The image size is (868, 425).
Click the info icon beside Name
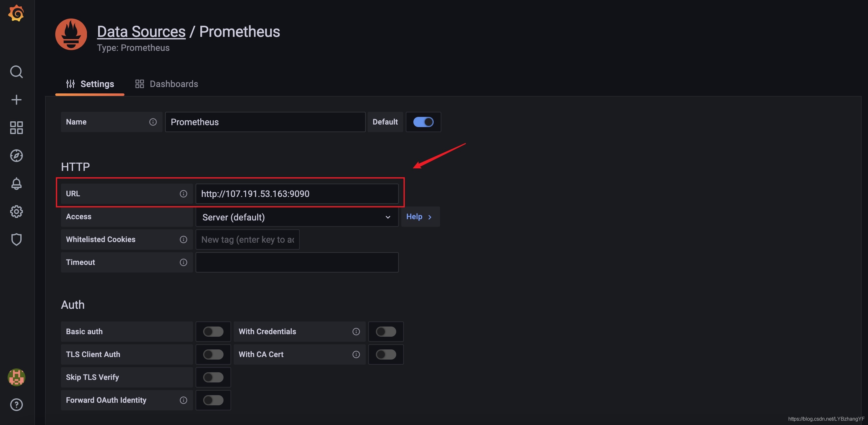(x=153, y=122)
